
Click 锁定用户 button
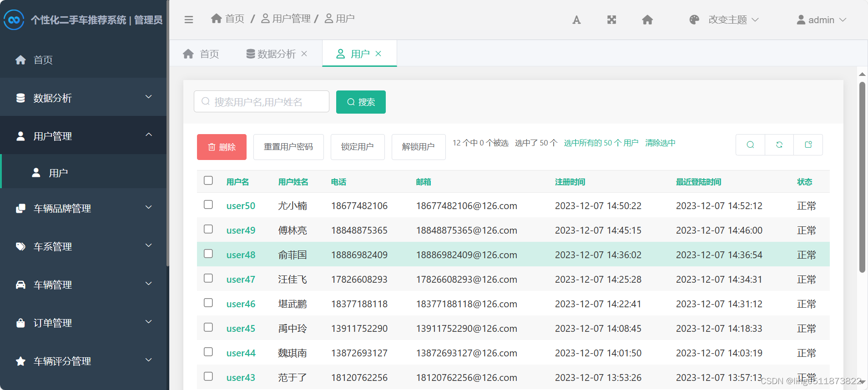pyautogui.click(x=358, y=147)
